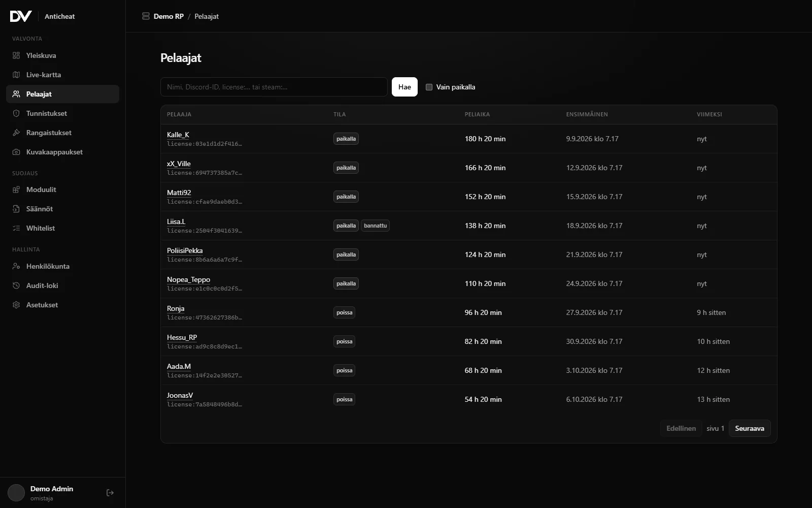
Task: Click Demo RP in the breadcrumb
Action: click(168, 16)
